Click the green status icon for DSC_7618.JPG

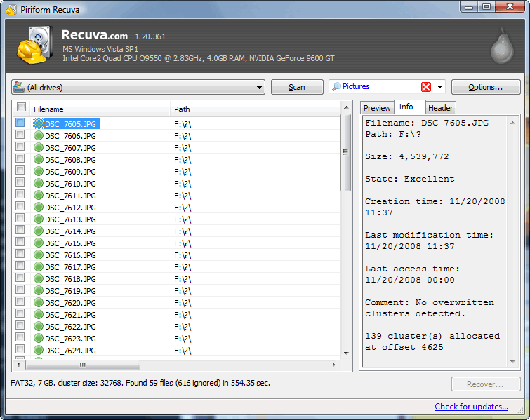[39, 278]
